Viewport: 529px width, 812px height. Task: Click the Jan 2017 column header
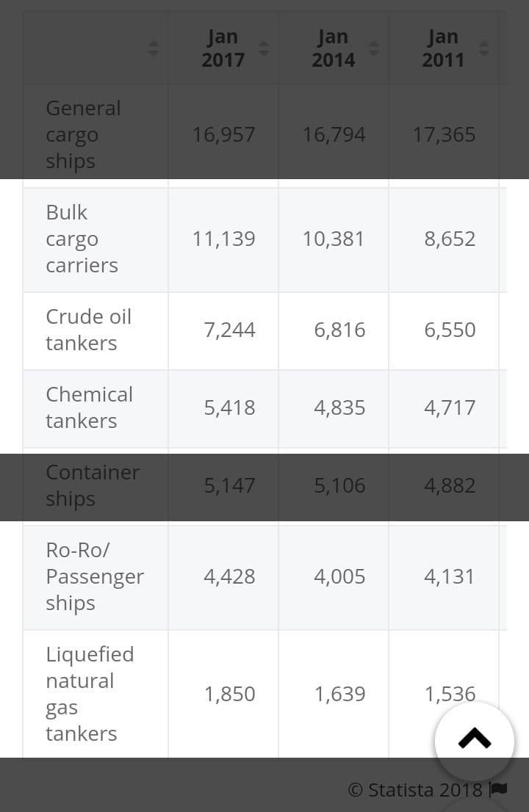pyautogui.click(x=223, y=48)
